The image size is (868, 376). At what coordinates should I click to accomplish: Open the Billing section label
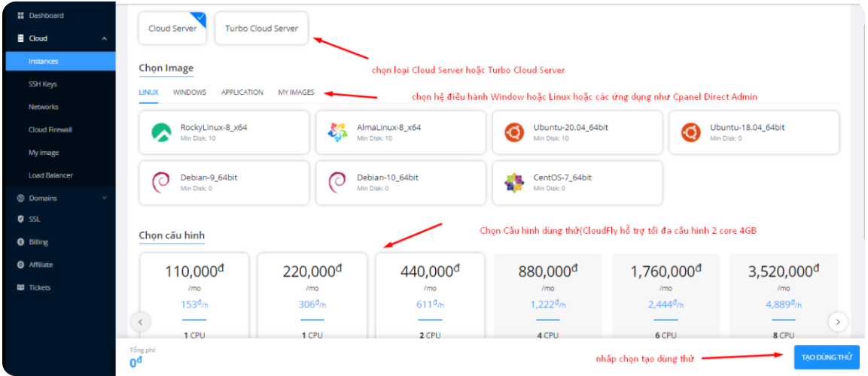tap(38, 242)
